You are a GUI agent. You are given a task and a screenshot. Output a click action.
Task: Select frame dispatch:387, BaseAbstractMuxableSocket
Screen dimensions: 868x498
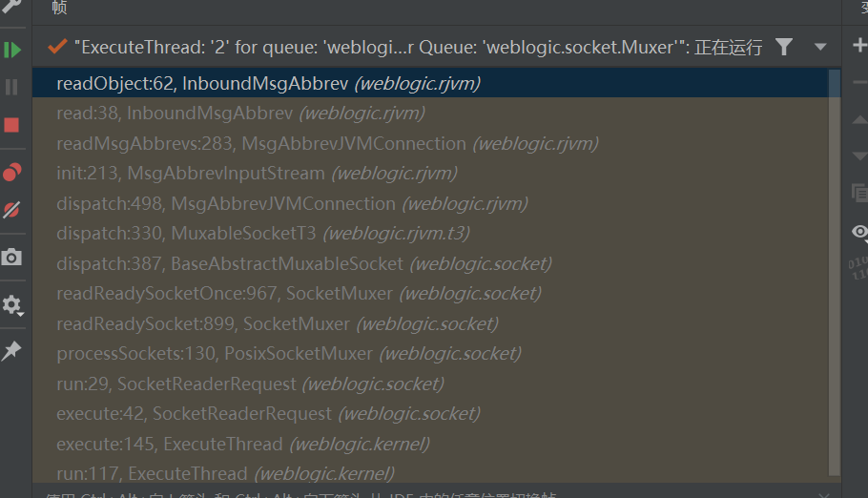431,263
